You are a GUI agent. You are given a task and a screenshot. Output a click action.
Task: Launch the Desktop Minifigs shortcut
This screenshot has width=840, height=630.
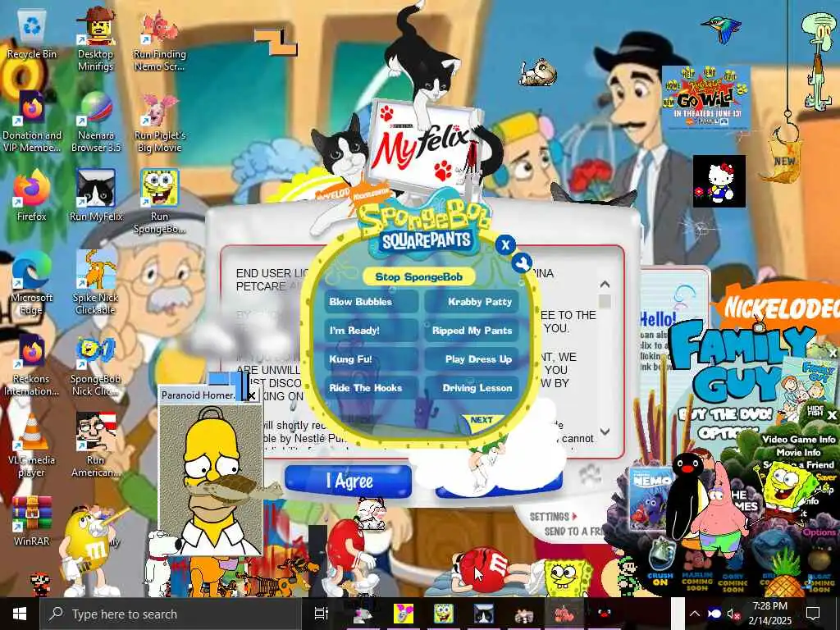95,39
